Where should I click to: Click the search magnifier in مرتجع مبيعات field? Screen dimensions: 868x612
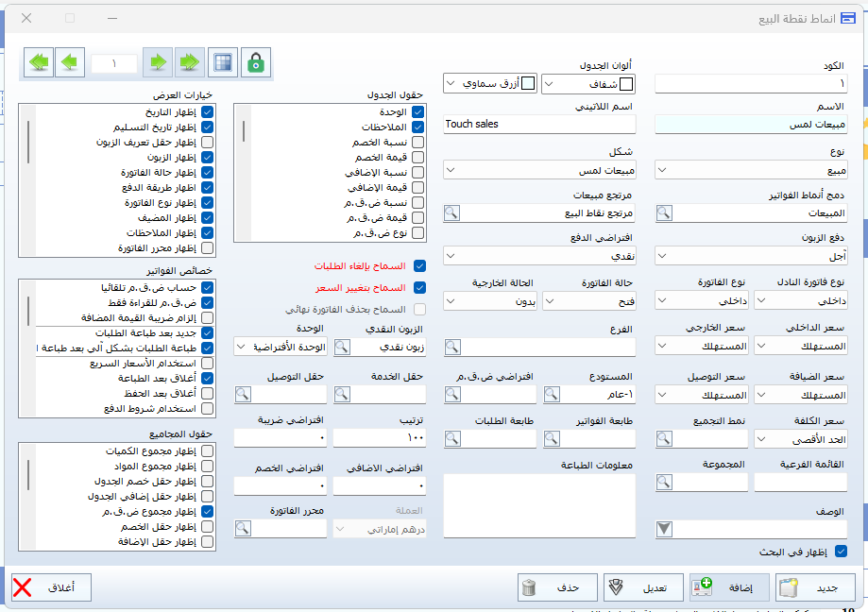tap(452, 213)
